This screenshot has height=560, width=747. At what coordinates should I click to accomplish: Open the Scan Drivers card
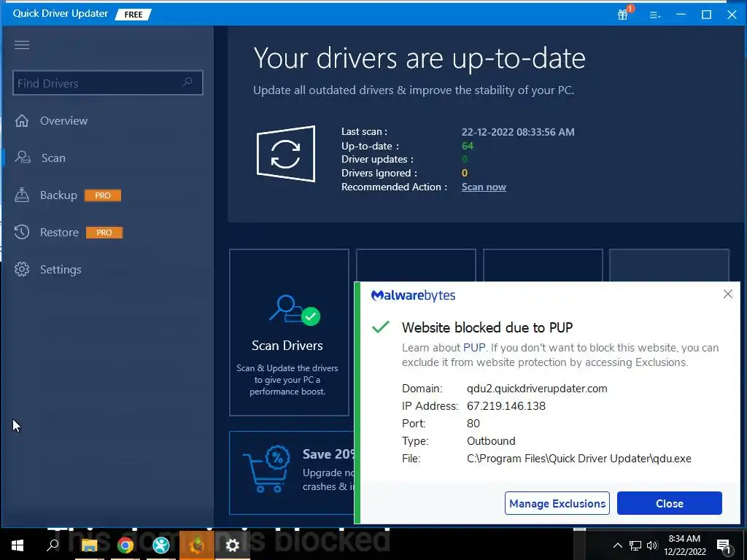(289, 332)
